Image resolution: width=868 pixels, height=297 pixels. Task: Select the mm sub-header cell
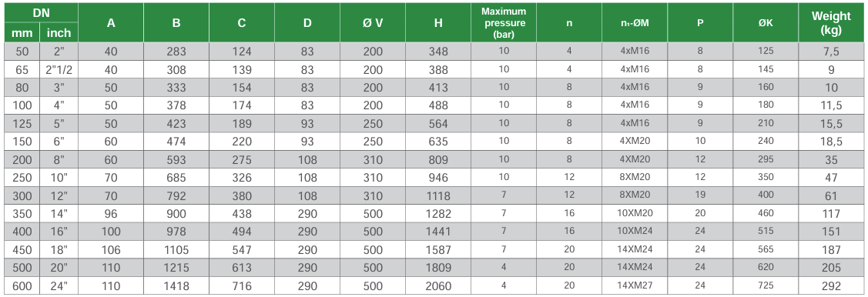click(22, 32)
